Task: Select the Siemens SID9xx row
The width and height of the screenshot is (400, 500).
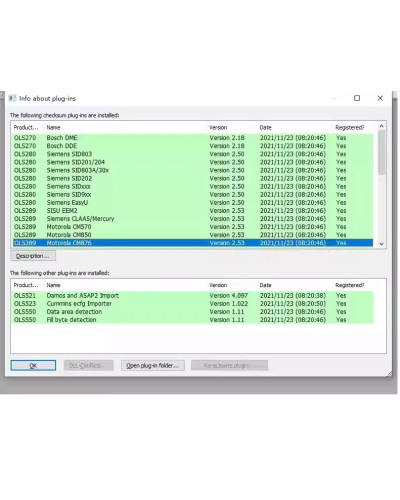Action: coord(193,194)
